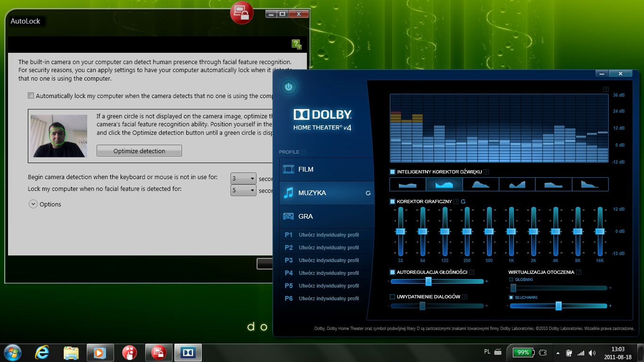644x362 pixels.
Task: Select the fifth intelligent equalizer preset curve
Action: pyautogui.click(x=553, y=184)
